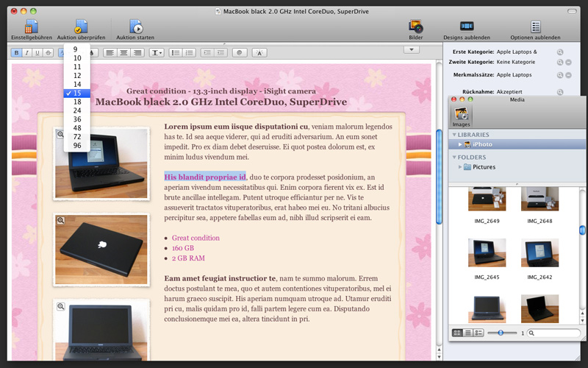The image size is (588, 368).
Task: Open the dropdown arrow above editor scrollbar
Action: 412,49
